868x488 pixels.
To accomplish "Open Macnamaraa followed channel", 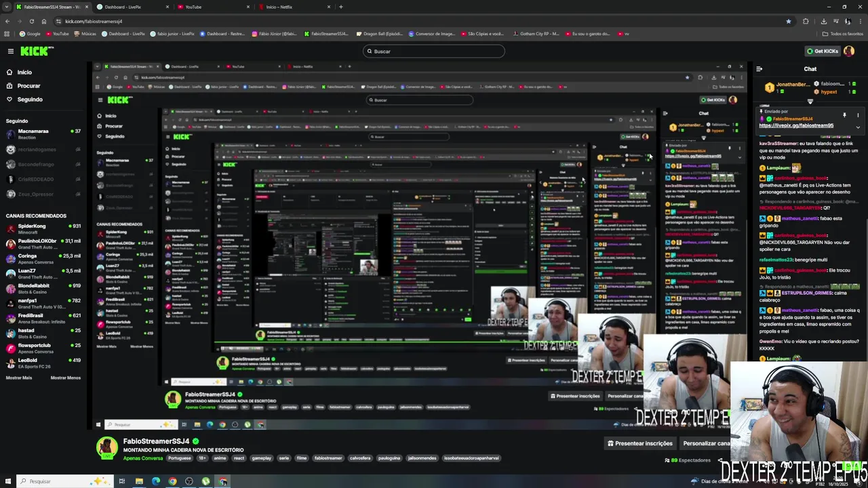I will (x=43, y=133).
